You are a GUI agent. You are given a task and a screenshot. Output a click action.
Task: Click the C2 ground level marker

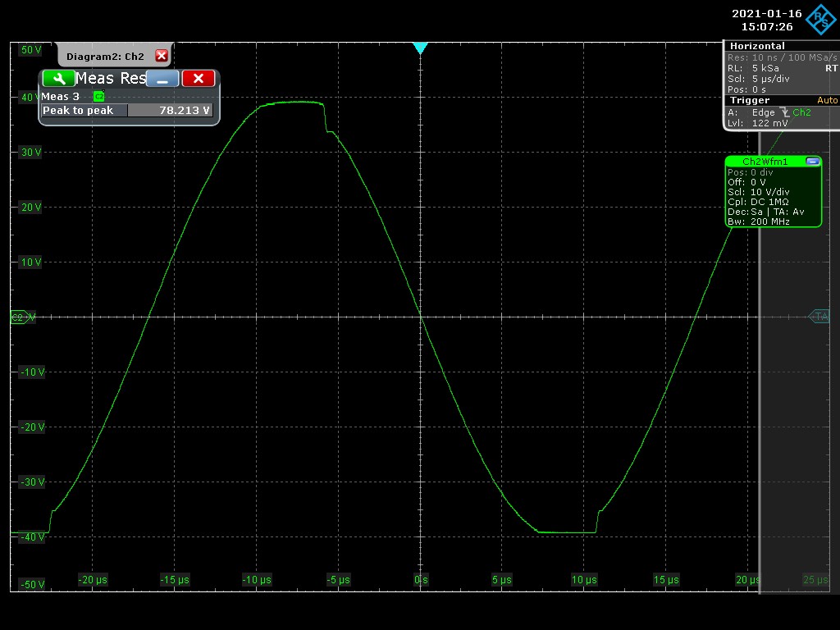[22, 317]
